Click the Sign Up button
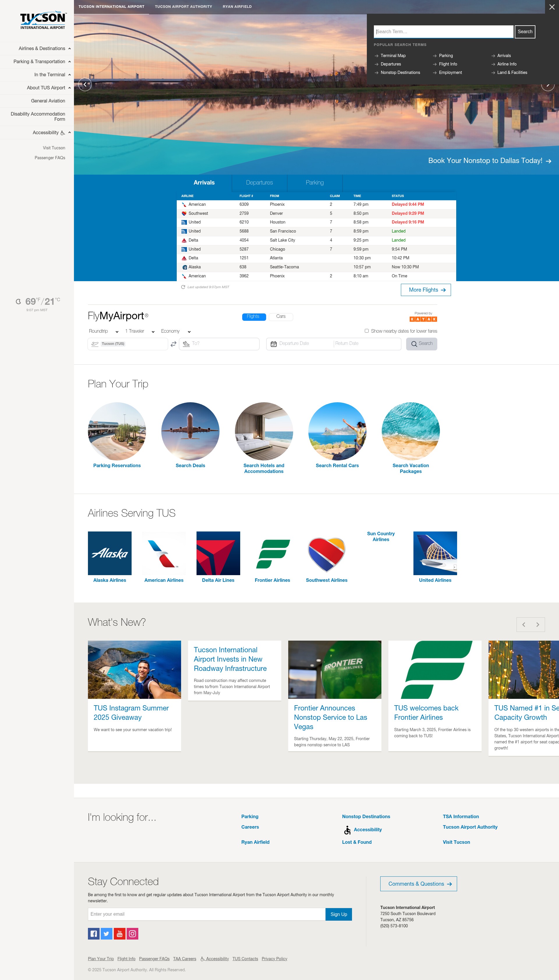559x980 pixels. pyautogui.click(x=339, y=915)
